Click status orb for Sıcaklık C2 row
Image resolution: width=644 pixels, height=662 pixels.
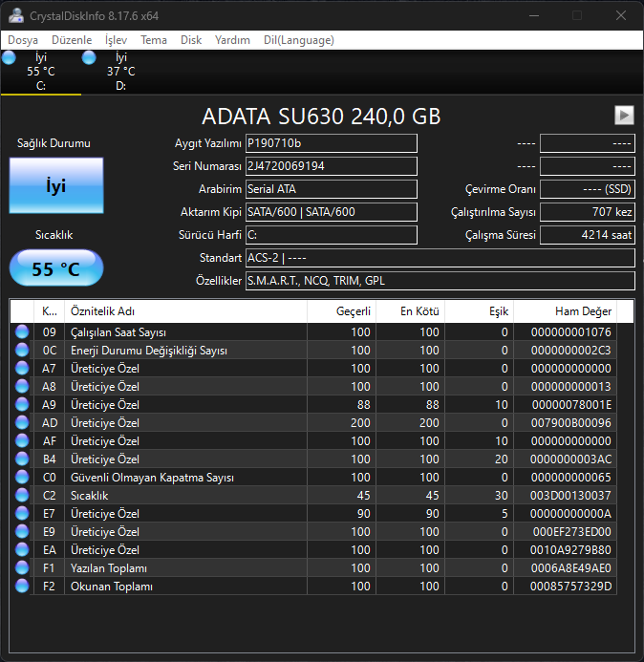[22, 496]
